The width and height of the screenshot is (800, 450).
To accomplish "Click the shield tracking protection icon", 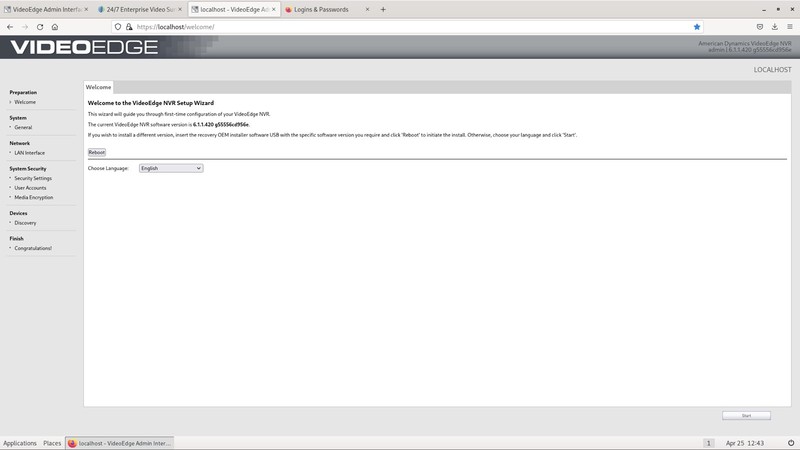I will 118,27.
